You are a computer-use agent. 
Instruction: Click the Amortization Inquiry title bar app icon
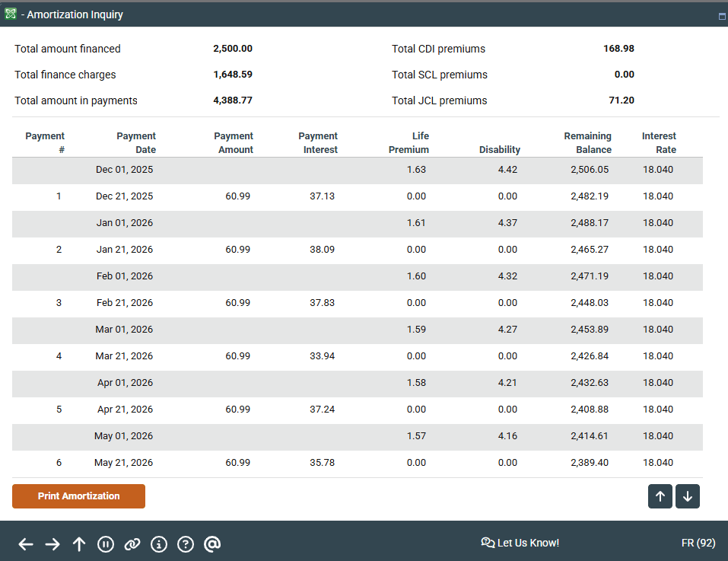tap(11, 14)
